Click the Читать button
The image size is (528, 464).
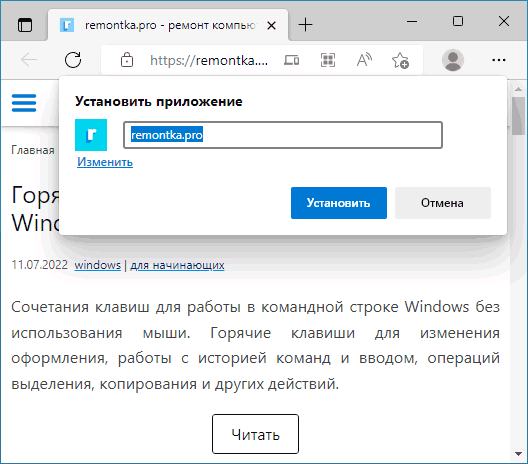point(255,434)
